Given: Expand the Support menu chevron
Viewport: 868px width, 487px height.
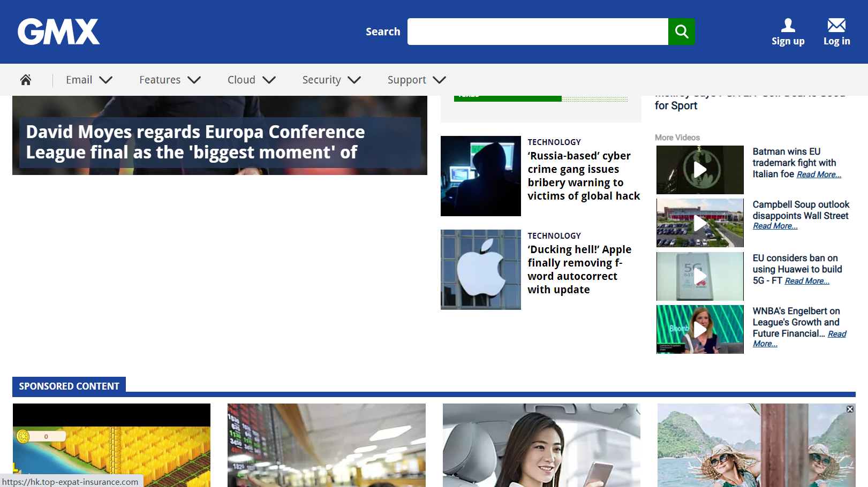Looking at the screenshot, I should [440, 80].
